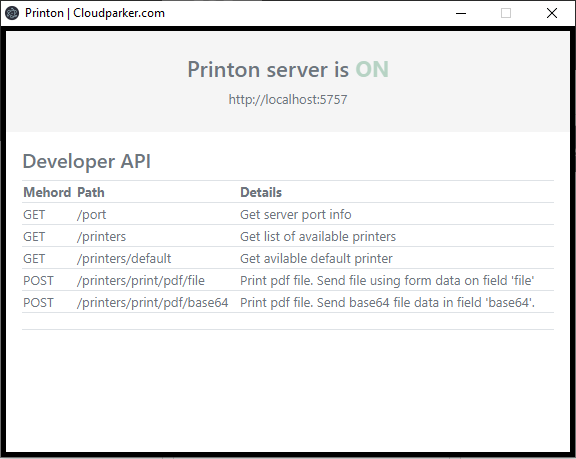Click the Printon app icon in title bar
576x459 pixels.
12,13
